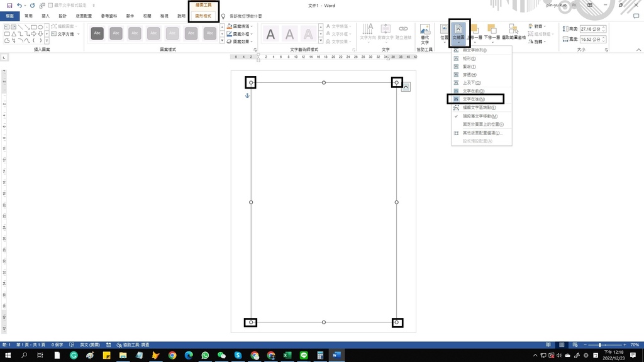Pick the triangle shape from the shapes gallery

pyautogui.click(x=14, y=34)
